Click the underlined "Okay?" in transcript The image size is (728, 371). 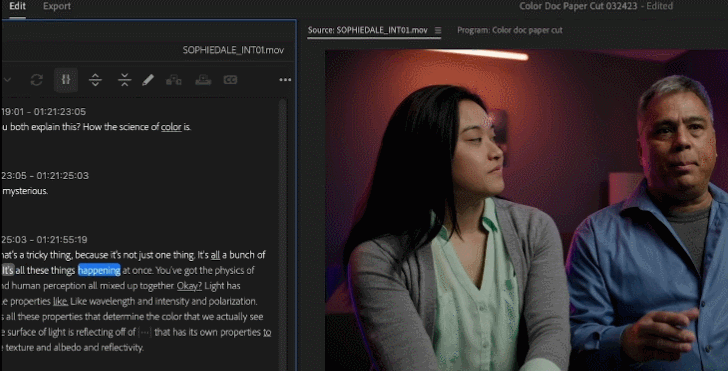(189, 286)
